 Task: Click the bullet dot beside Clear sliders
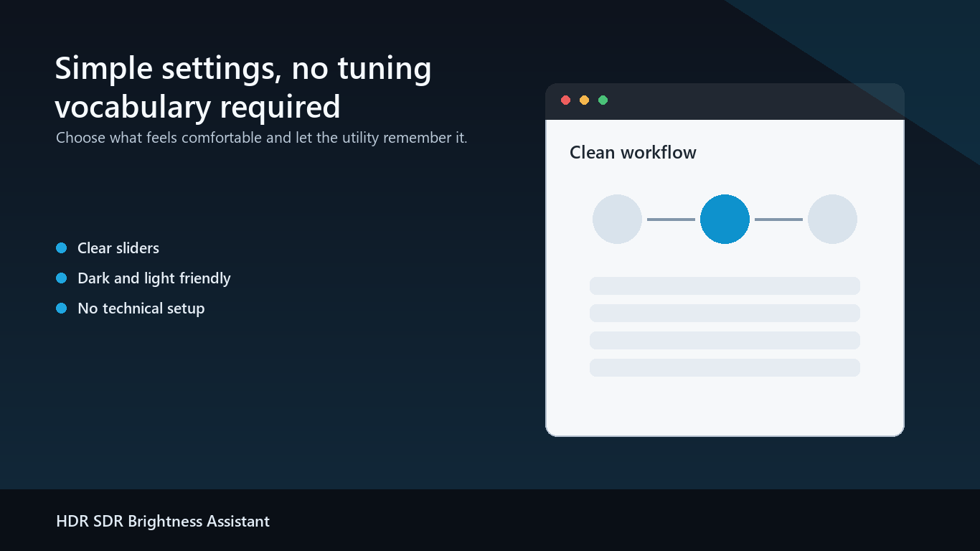click(x=61, y=248)
